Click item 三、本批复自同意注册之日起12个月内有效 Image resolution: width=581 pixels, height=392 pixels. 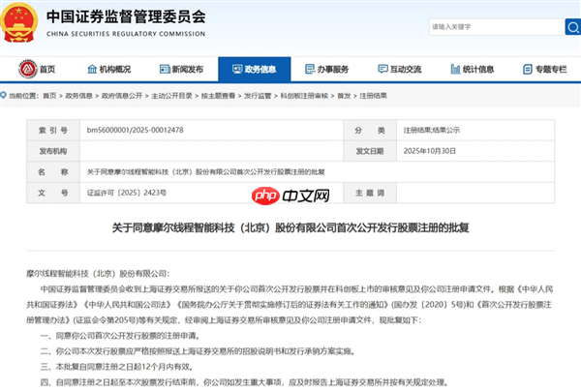click(117, 367)
